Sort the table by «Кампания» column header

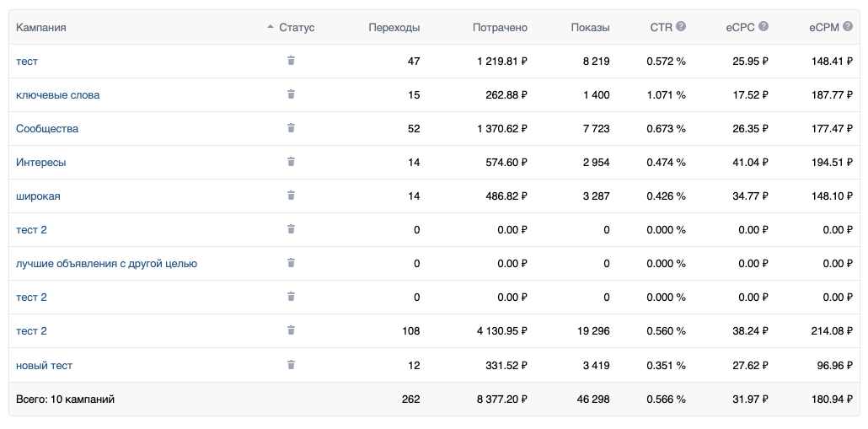tap(41, 28)
